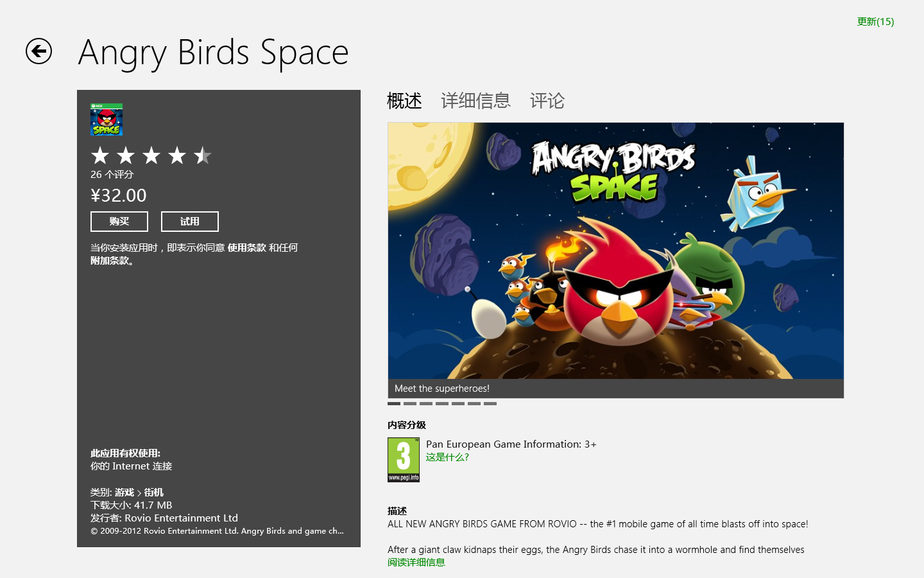924x578 pixels.
Task: Click the PEGI 3 rating badge
Action: tap(403, 459)
